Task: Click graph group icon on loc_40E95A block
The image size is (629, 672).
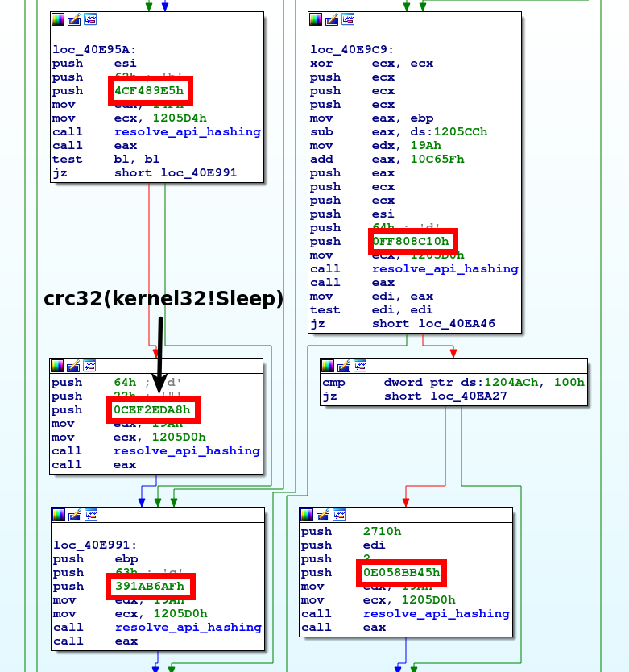Action: coord(90,19)
